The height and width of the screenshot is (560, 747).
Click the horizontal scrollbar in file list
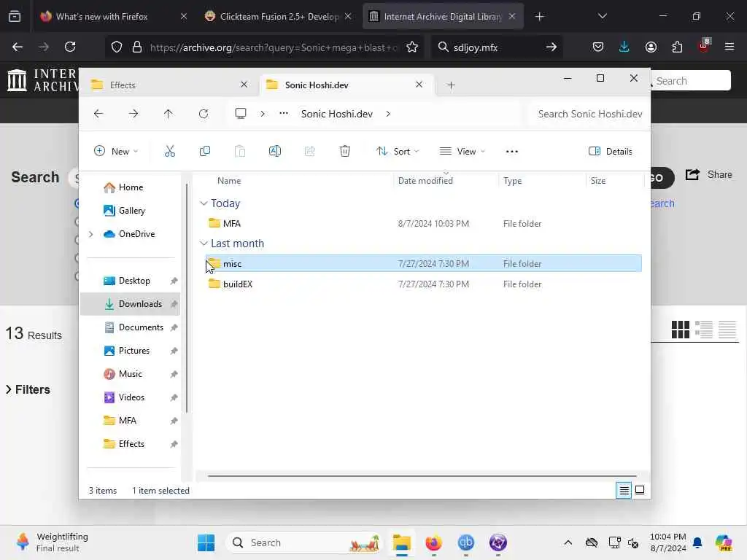(422, 475)
